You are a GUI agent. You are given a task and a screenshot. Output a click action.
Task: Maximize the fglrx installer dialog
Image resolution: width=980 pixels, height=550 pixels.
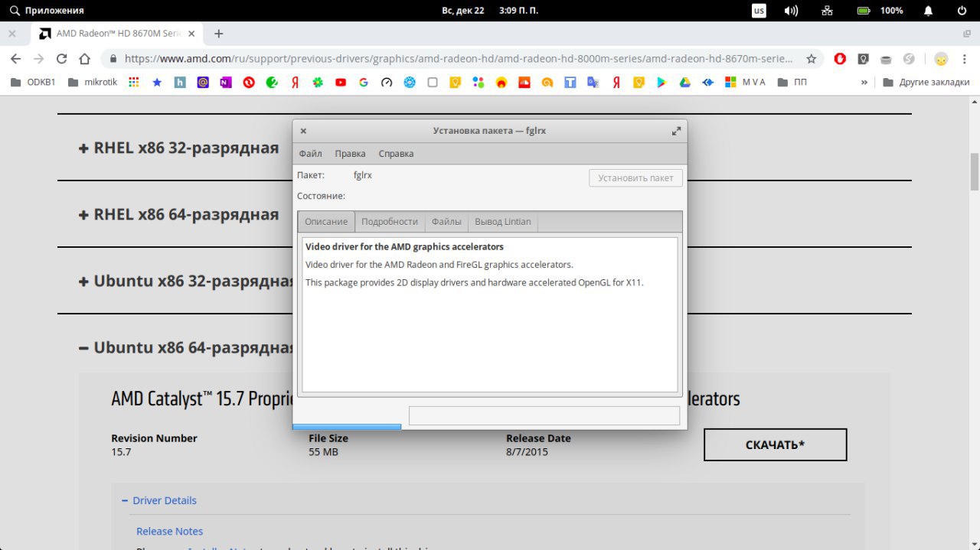676,131
